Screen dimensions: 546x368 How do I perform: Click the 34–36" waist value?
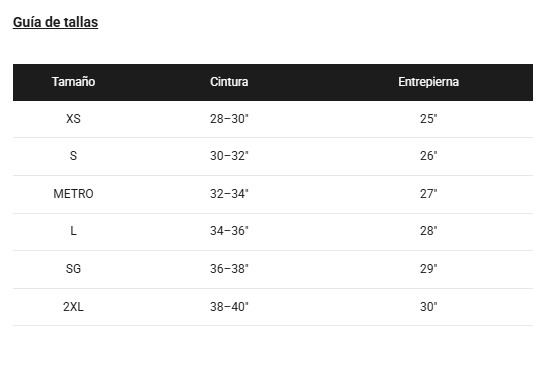coord(229,231)
